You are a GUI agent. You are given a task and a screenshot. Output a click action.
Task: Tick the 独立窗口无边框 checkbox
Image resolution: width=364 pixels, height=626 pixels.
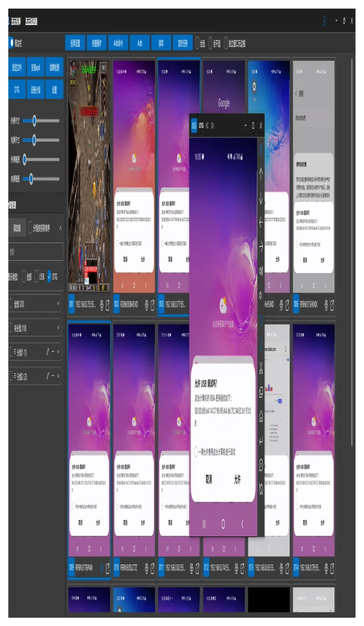tap(226, 43)
